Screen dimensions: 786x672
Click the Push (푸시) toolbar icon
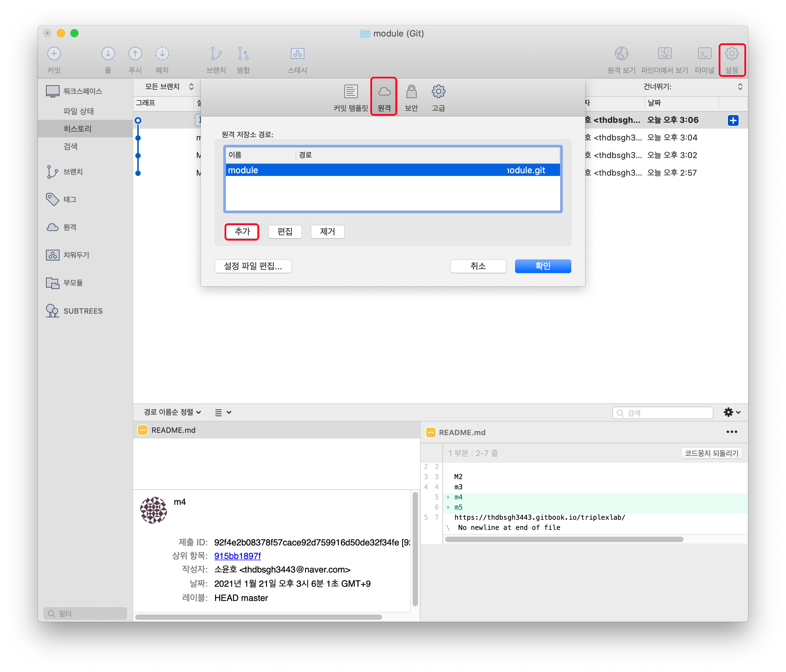135,54
